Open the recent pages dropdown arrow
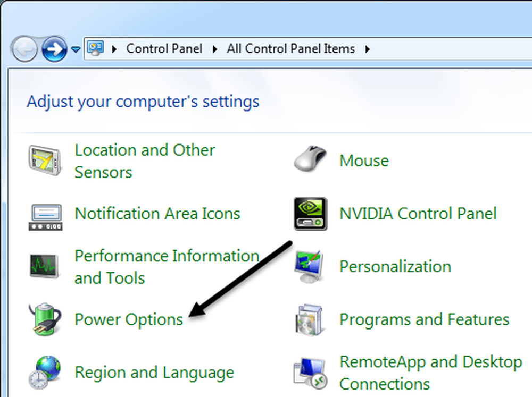The width and height of the screenshot is (532, 397). tap(76, 50)
